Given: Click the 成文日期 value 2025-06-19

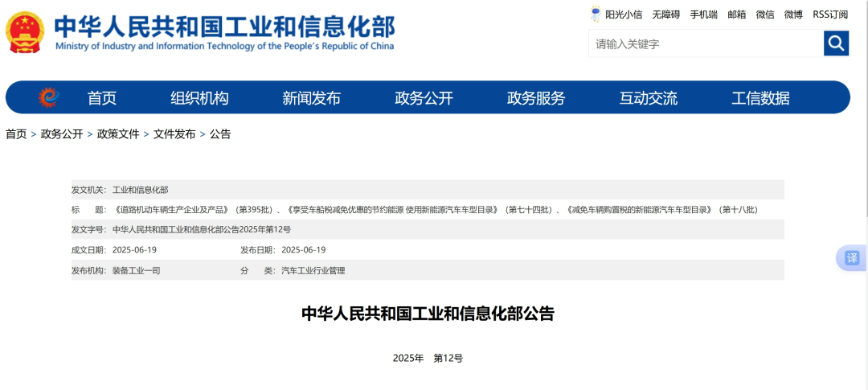Looking at the screenshot, I should 134,250.
